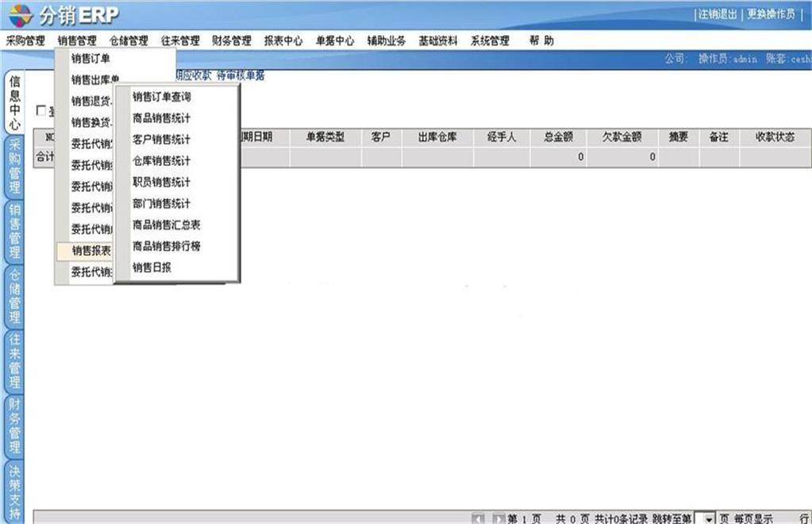Open the 仓储管理 menu
Image resolution: width=812 pixels, height=524 pixels.
pos(129,41)
